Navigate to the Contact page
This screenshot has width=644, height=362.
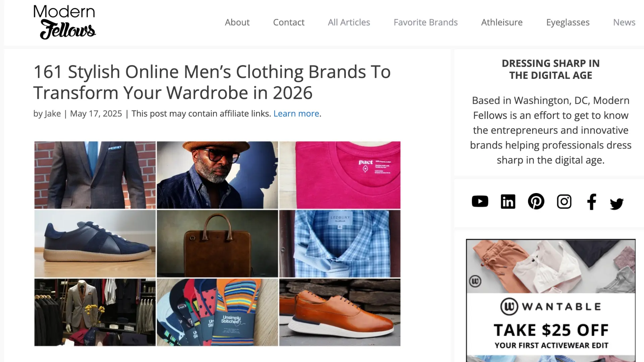coord(289,22)
